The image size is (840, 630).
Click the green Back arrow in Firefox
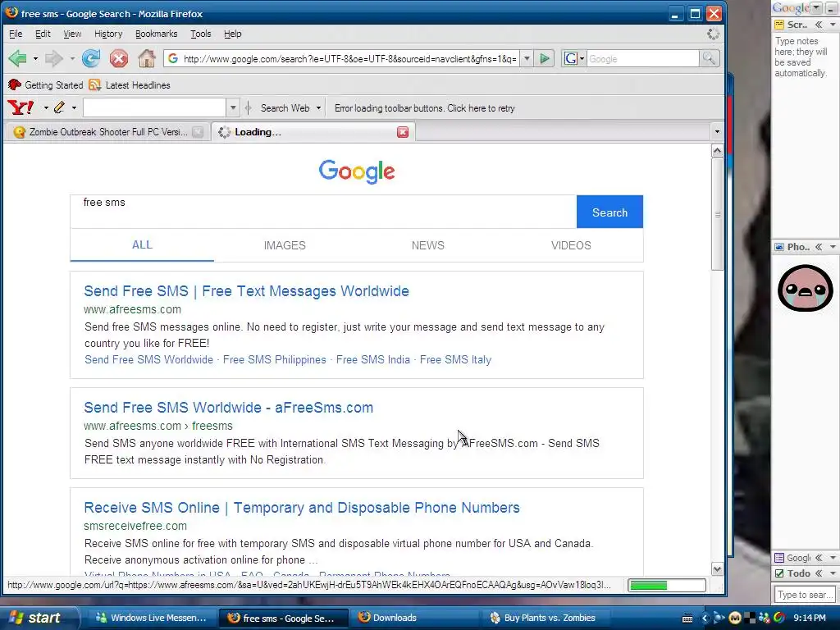click(18, 58)
